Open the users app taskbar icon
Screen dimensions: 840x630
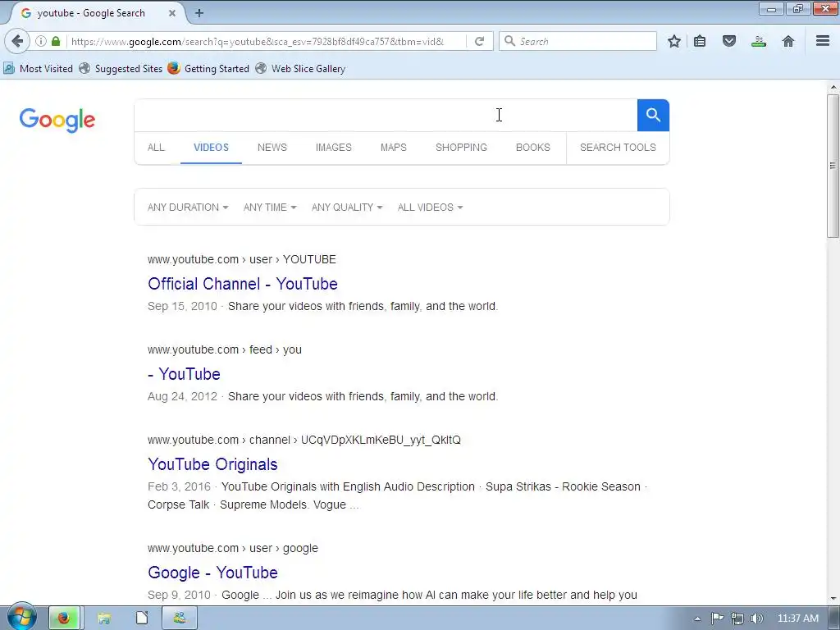180,619
